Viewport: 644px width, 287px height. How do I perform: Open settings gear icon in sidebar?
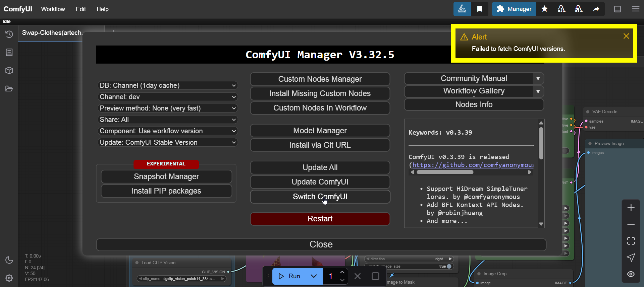coord(9,278)
